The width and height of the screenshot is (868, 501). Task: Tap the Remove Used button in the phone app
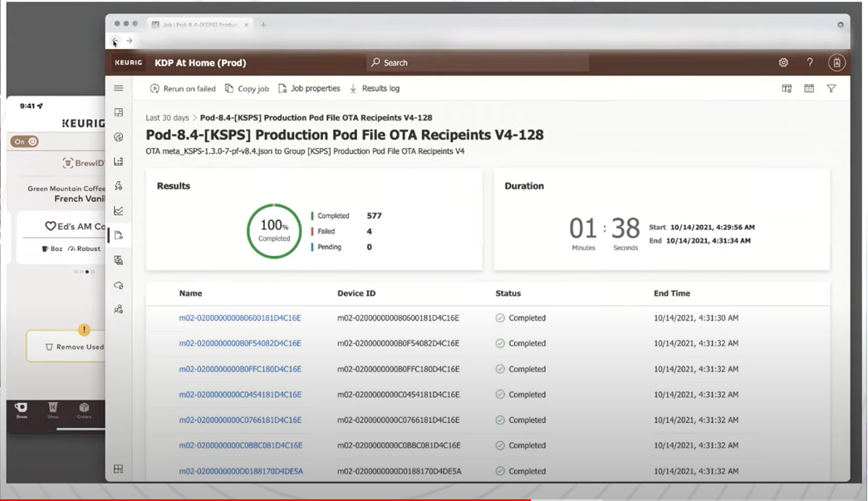click(66, 346)
